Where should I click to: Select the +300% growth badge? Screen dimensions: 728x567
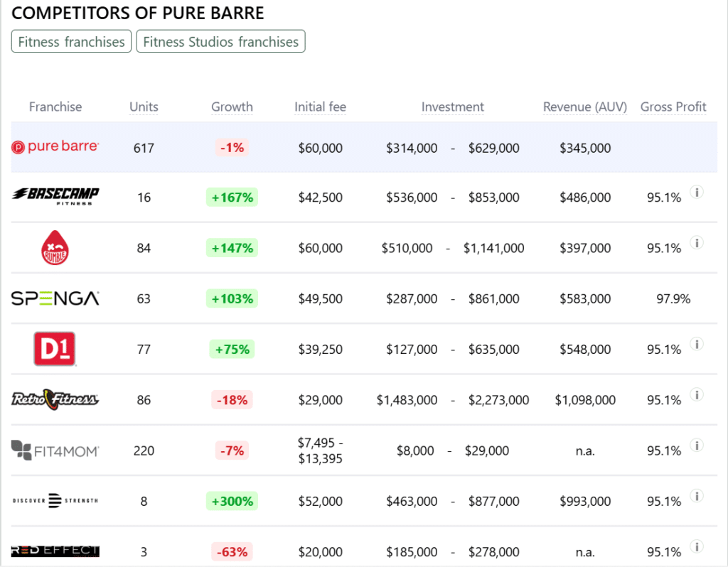(232, 501)
